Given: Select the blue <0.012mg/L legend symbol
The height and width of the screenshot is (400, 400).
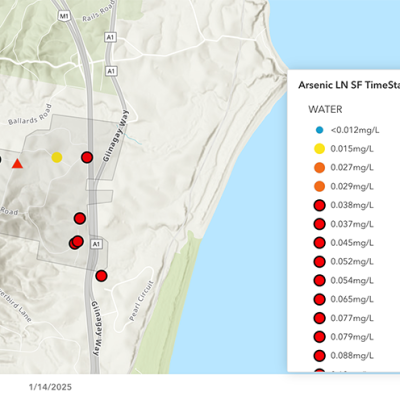Looking at the screenshot, I should [x=319, y=130].
